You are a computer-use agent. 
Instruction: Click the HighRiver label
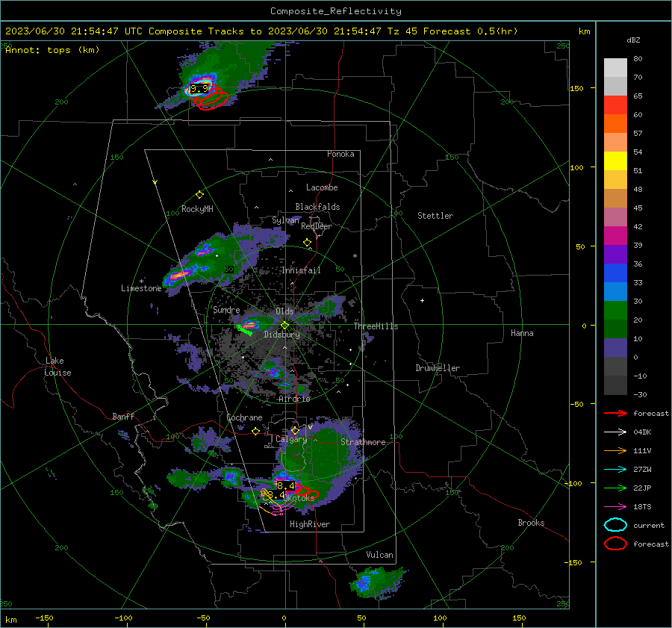[x=310, y=524]
